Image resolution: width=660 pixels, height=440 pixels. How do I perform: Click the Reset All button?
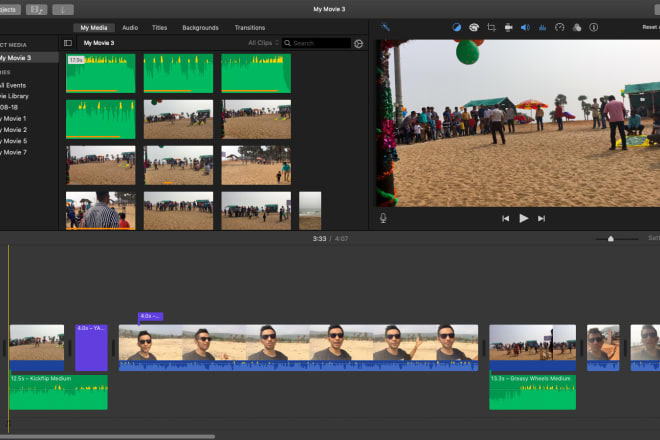651,27
